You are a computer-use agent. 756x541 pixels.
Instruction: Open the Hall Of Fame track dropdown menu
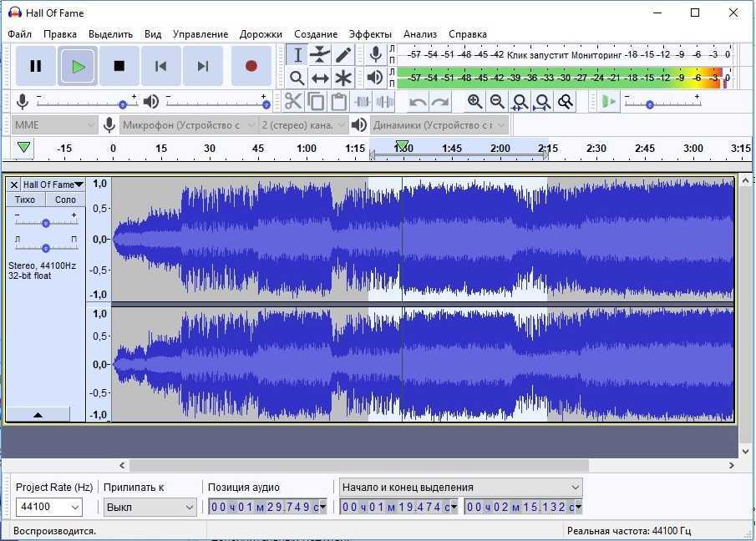click(x=53, y=185)
